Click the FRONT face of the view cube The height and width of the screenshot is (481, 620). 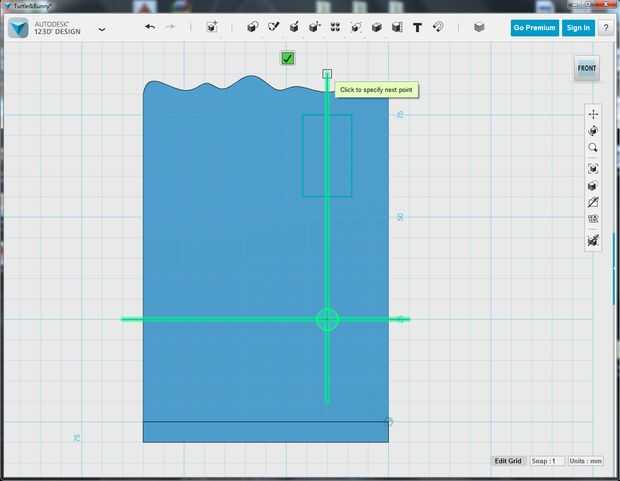coord(587,68)
